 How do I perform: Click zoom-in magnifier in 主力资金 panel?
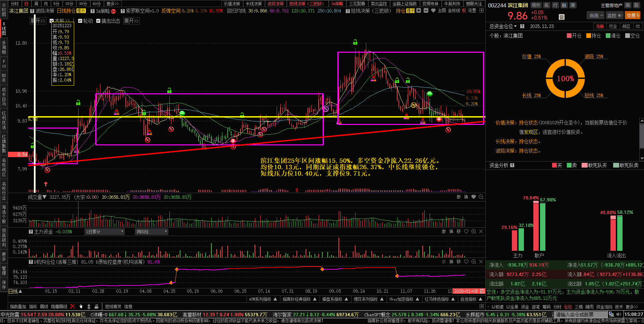(x=474, y=231)
